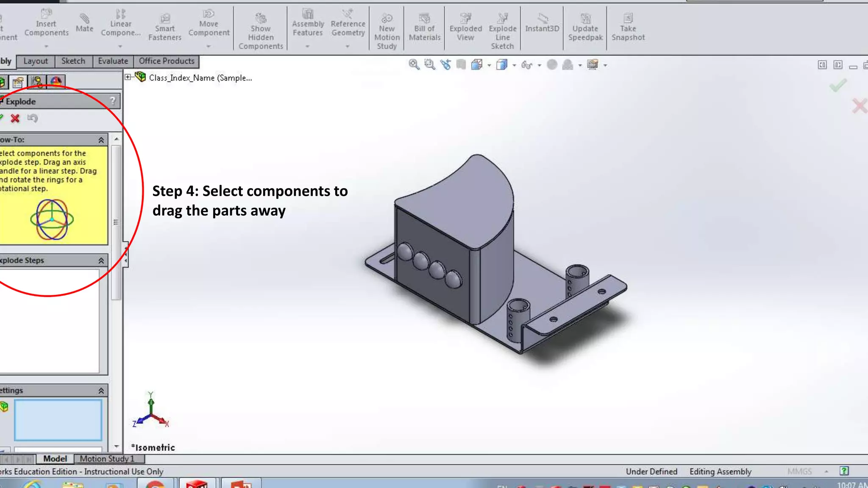Switch to Office Products tab

(167, 61)
